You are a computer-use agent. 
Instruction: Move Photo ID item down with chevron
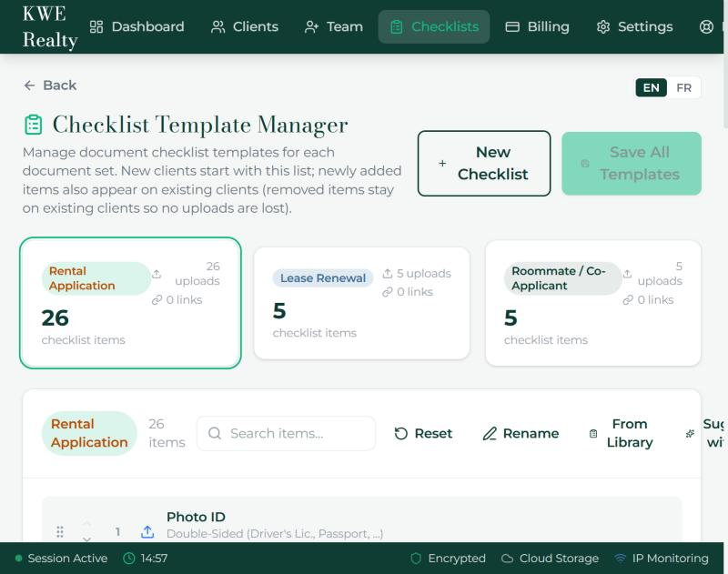point(86,539)
